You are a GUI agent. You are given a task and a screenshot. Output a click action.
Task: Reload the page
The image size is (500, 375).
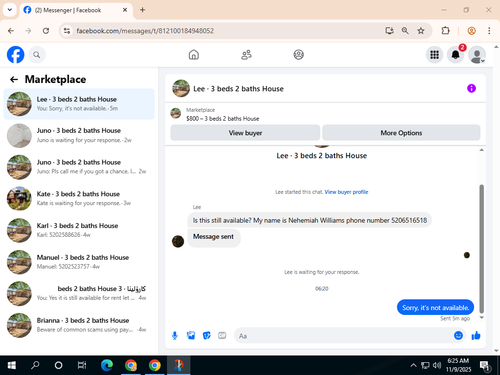pos(46,31)
